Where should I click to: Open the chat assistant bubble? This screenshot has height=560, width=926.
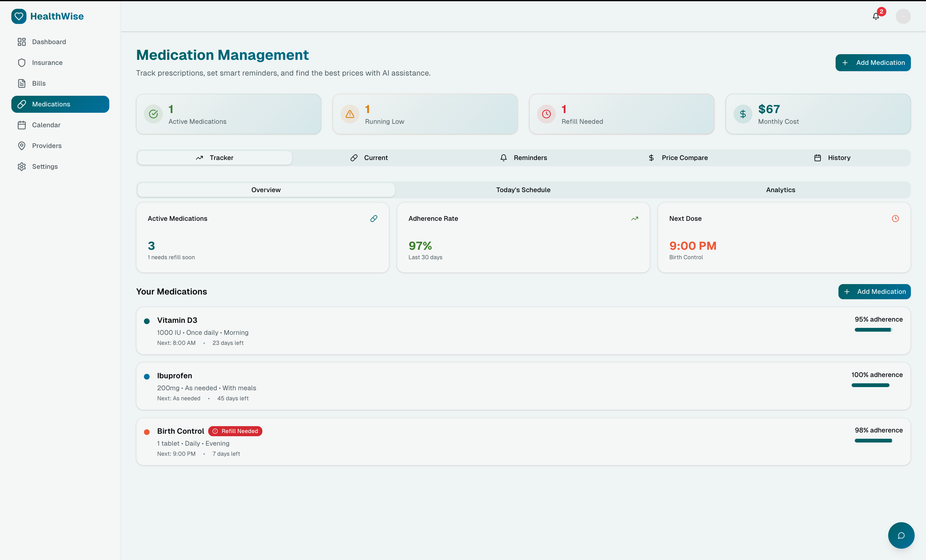click(x=901, y=535)
